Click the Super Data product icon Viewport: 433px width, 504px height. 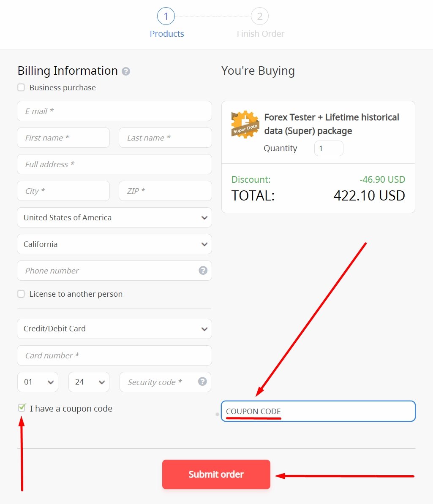tap(245, 125)
